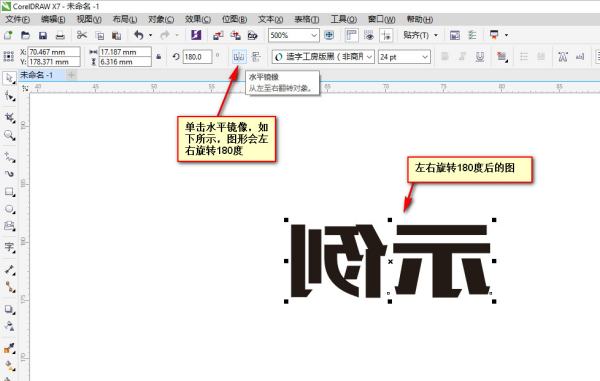Select the Polygon tool
This screenshot has width=600, height=381.
9,226
